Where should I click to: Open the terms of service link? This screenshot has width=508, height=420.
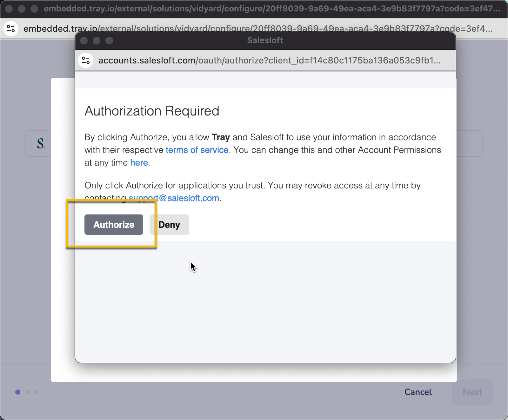(197, 150)
